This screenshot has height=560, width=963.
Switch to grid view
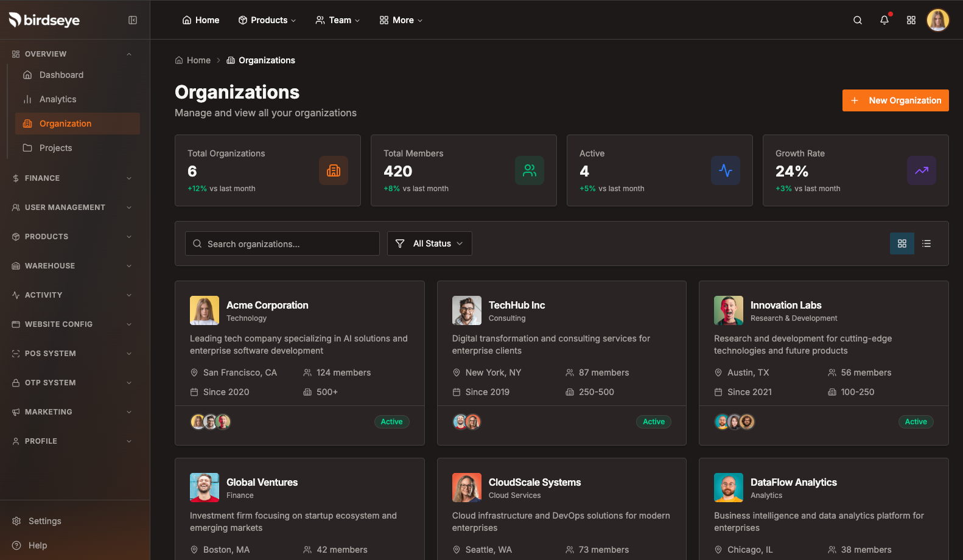[x=902, y=243]
